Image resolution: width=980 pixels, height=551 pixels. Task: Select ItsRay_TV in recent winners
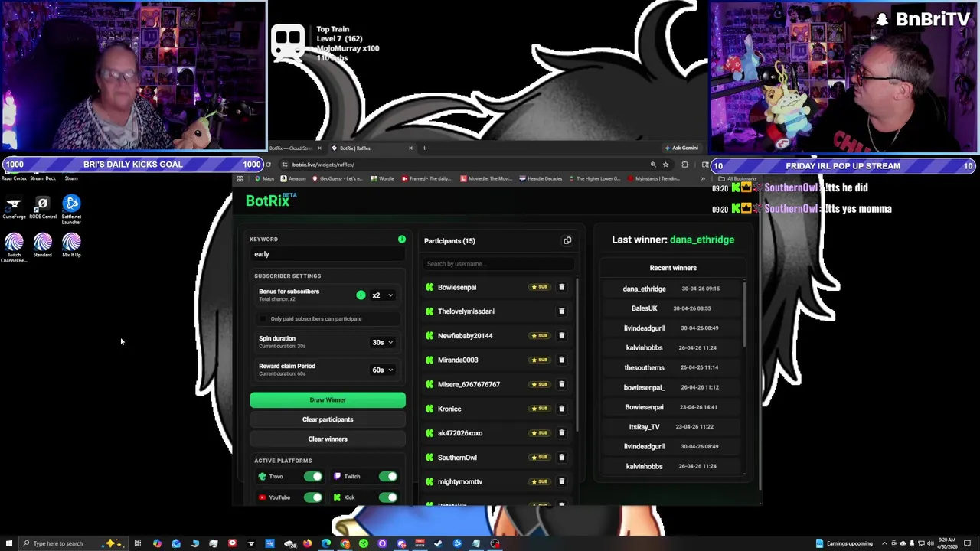[x=644, y=427]
